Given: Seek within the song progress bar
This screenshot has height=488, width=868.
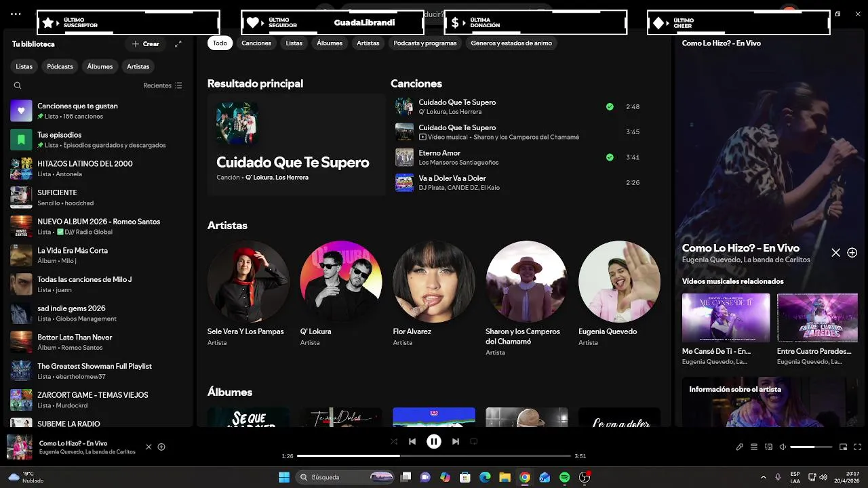Looking at the screenshot, I should (x=434, y=455).
